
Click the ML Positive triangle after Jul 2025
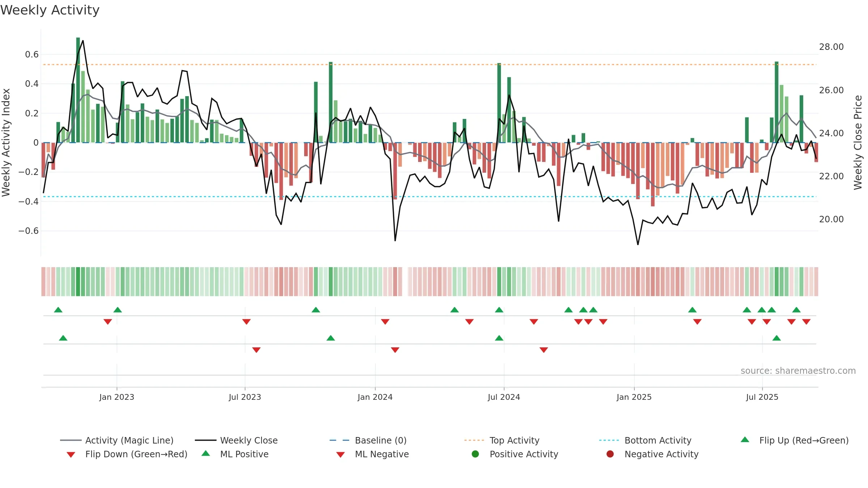(x=776, y=338)
